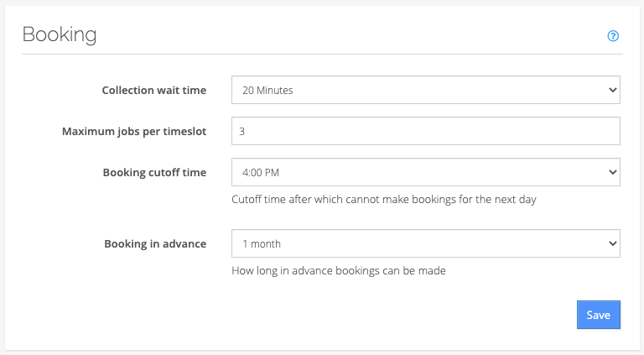Click the 'Collection wait time' label
Screen dimensions: 644x355
point(154,91)
